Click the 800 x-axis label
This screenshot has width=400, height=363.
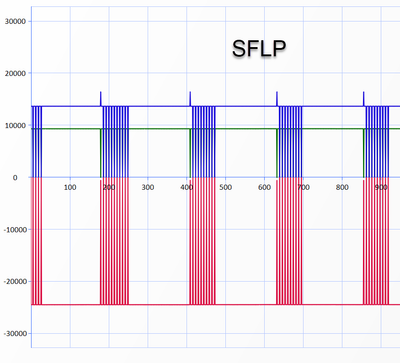click(342, 187)
